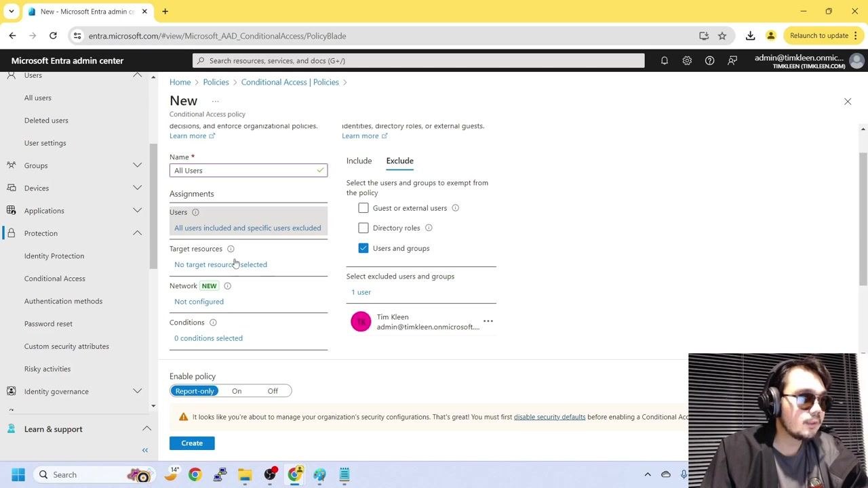Open browser downloads icon
This screenshot has height=488, width=868.
click(x=750, y=35)
